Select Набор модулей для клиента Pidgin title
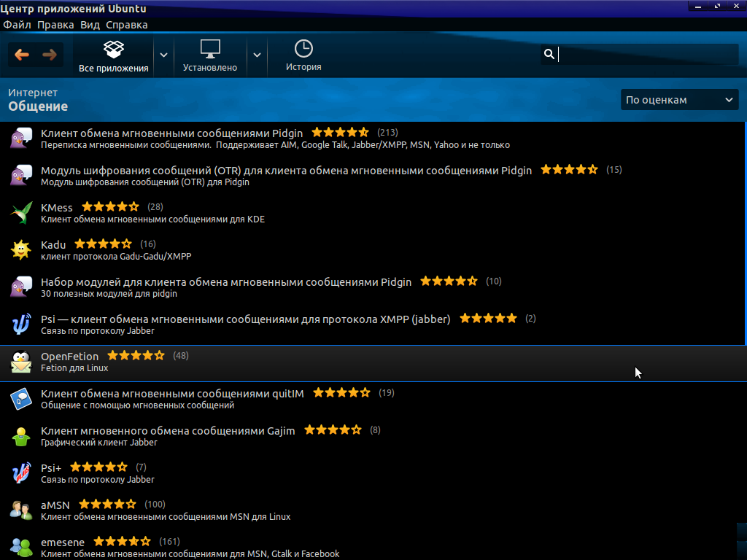The width and height of the screenshot is (747, 560). click(226, 282)
